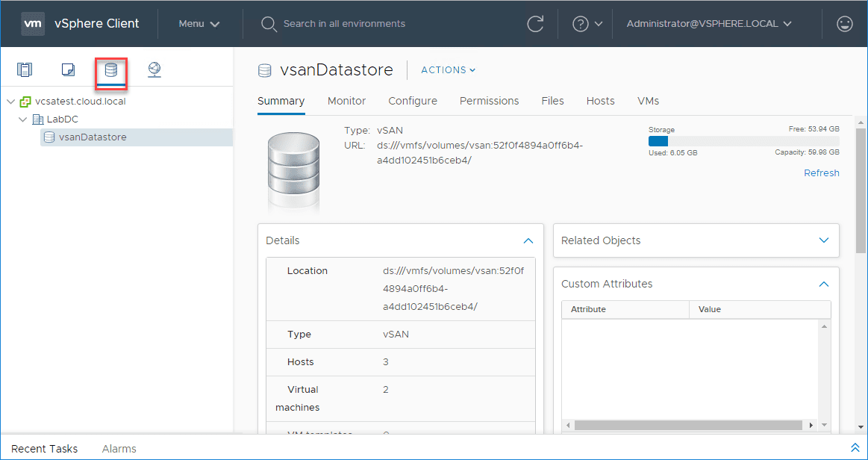Click the search in all environments field
Viewport: 868px width, 460px height.
coord(344,24)
